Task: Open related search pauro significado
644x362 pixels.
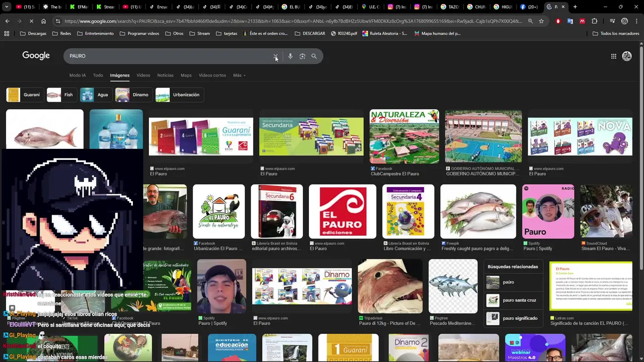Action: [513, 318]
